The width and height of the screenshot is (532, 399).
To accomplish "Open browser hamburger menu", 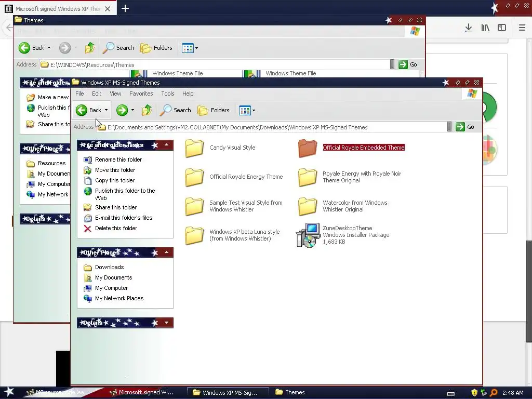I will 522,28.
